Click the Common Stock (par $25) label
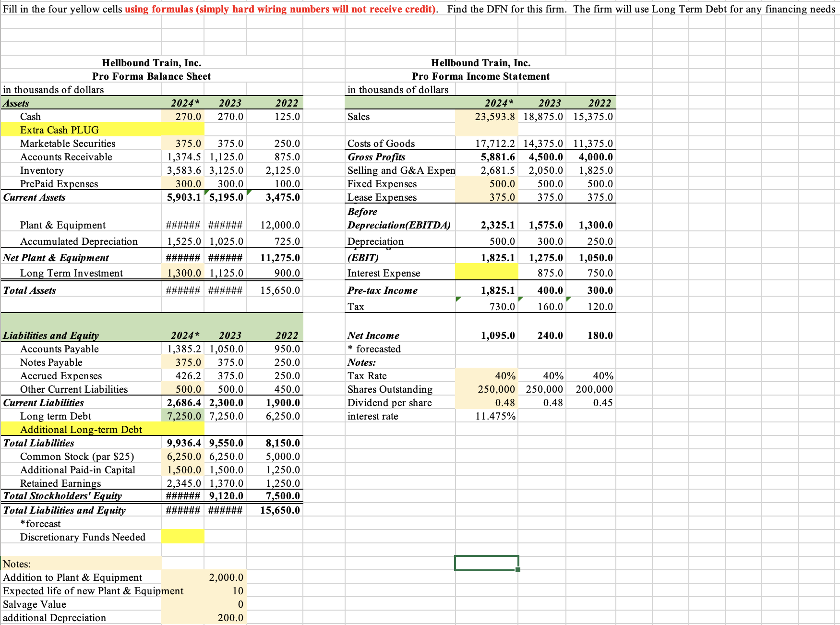 (x=77, y=457)
